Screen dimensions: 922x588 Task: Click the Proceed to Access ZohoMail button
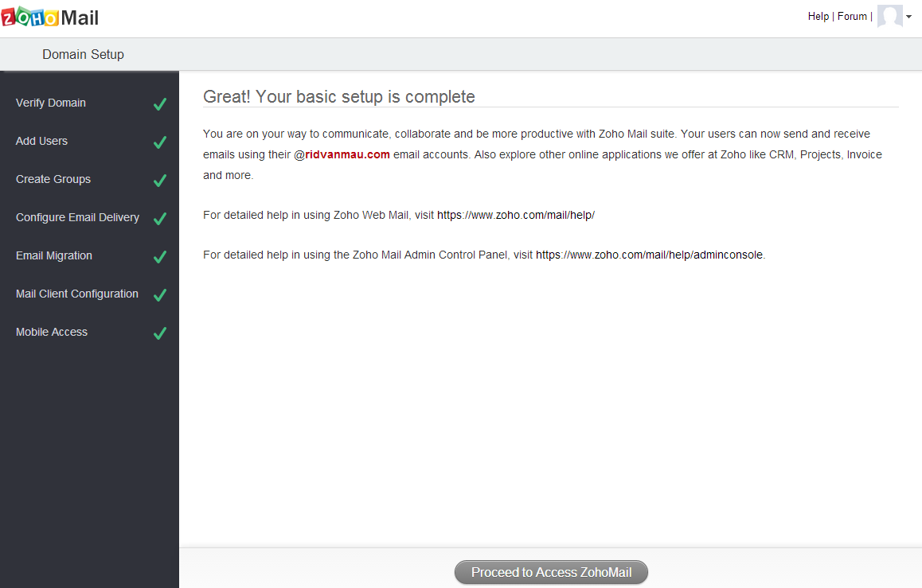[551, 572]
